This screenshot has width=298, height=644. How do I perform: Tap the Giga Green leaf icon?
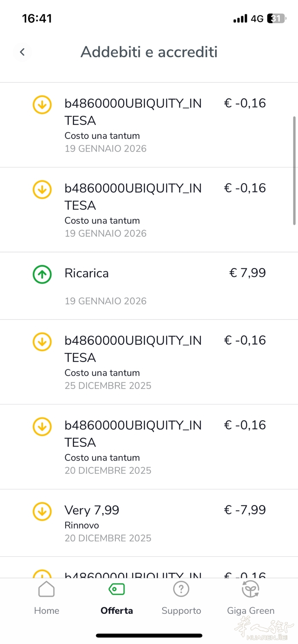pyautogui.click(x=251, y=589)
